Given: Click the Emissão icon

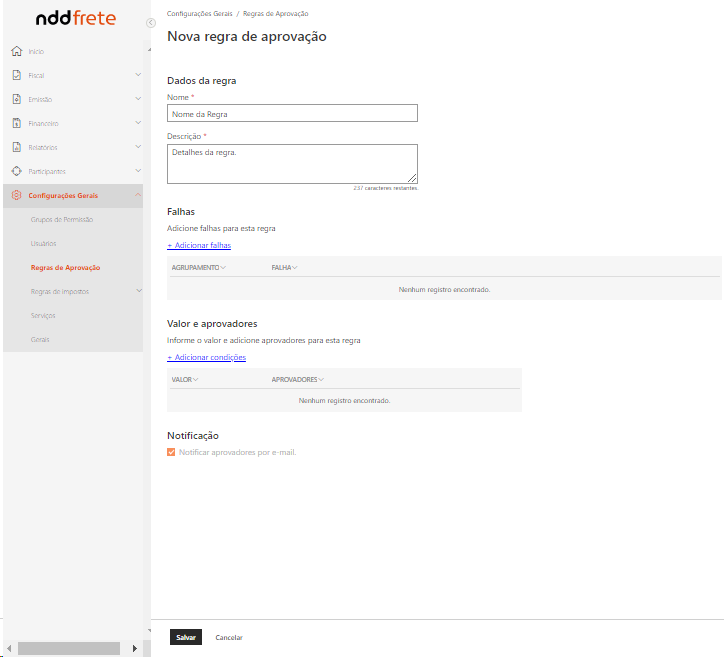Looking at the screenshot, I should [x=17, y=99].
